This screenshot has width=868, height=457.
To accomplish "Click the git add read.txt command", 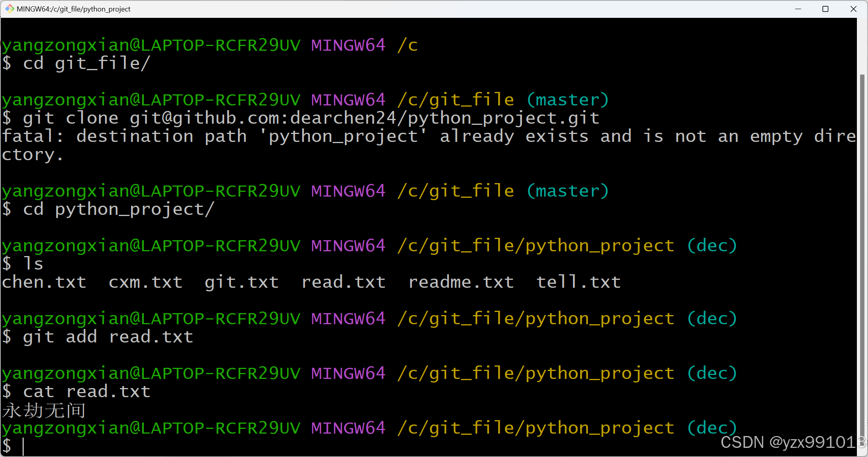I will click(108, 337).
